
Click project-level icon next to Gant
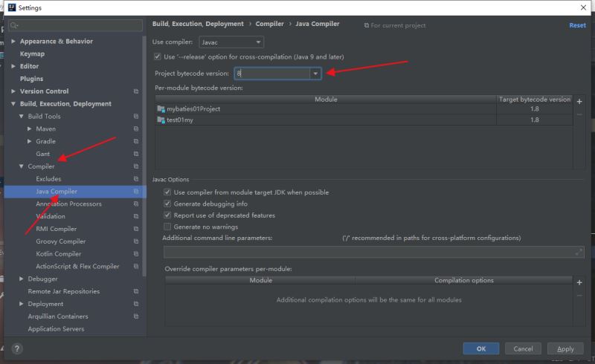pyautogui.click(x=136, y=154)
